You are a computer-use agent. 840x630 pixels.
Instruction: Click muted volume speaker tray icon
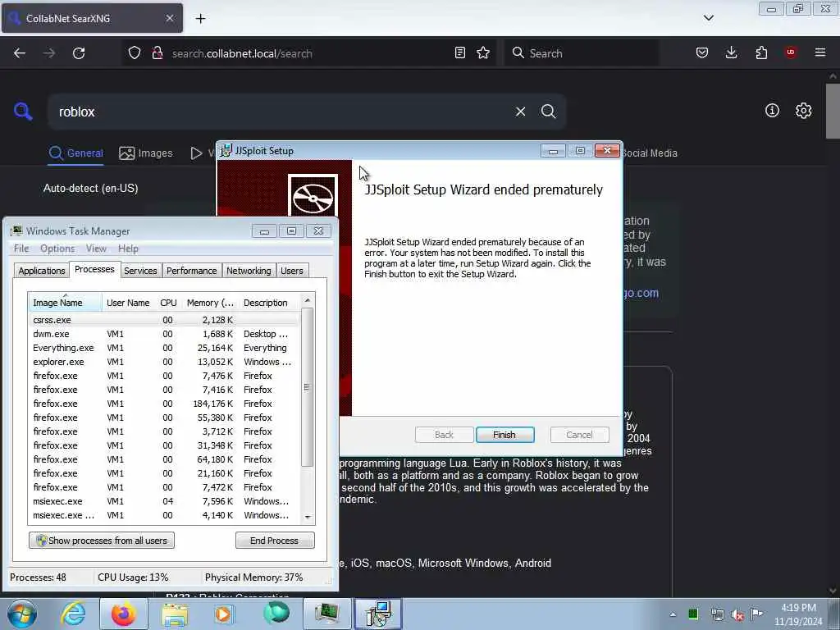pos(737,614)
